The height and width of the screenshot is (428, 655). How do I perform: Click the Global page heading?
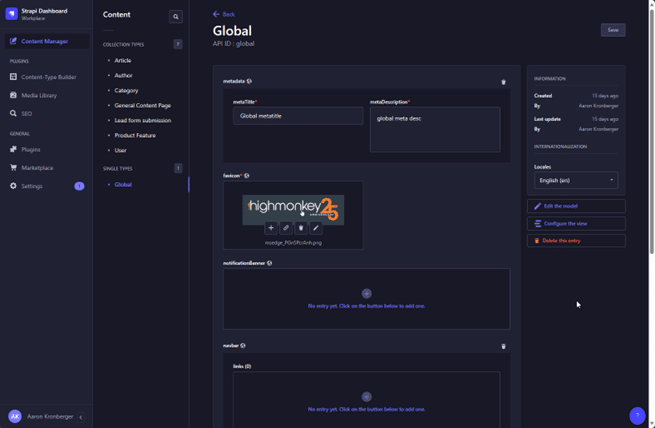click(x=232, y=31)
